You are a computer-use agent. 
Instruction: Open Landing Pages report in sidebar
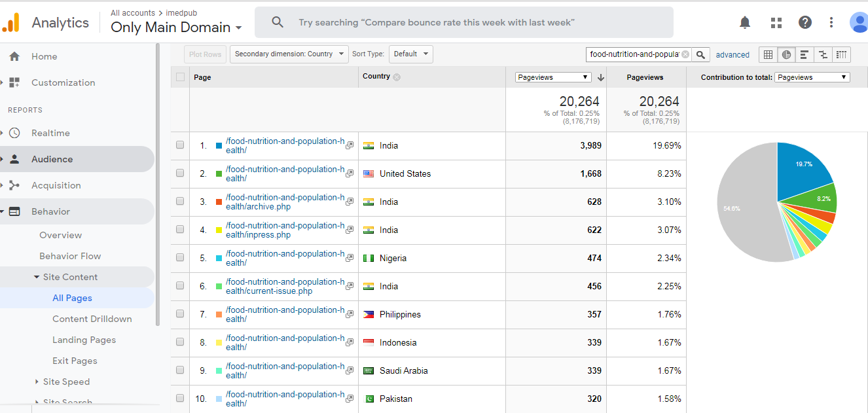pyautogui.click(x=84, y=340)
